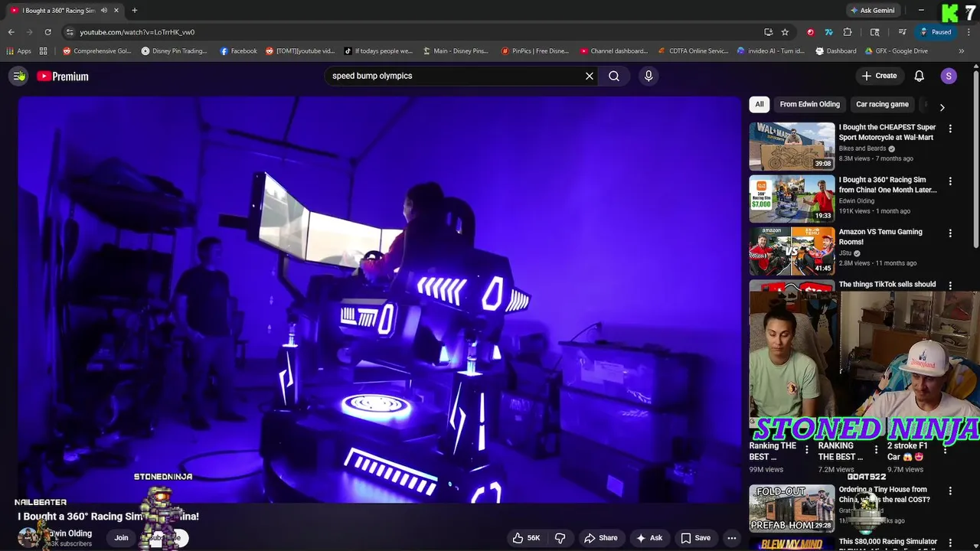The image size is (980, 551).
Task: Open options for Amazon VS Temu video
Action: 950,233
